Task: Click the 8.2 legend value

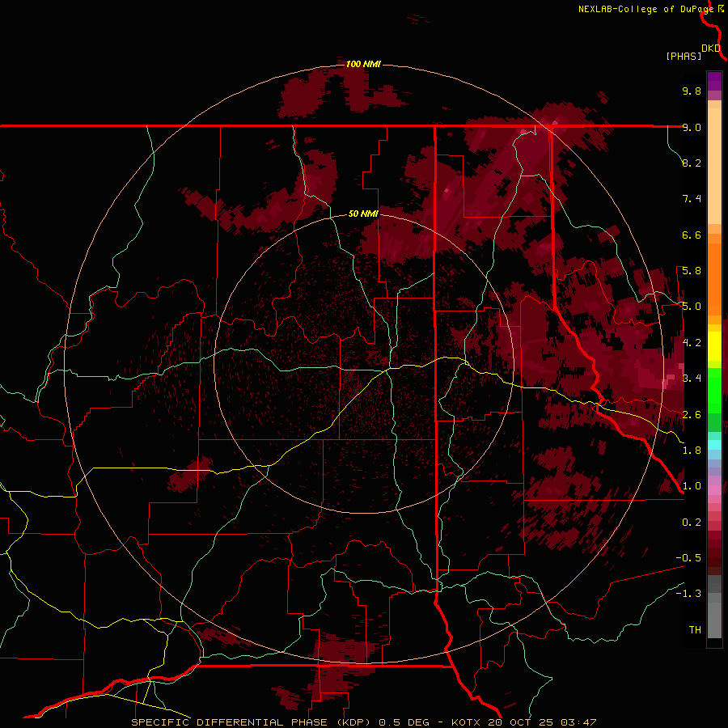Action: pos(692,163)
